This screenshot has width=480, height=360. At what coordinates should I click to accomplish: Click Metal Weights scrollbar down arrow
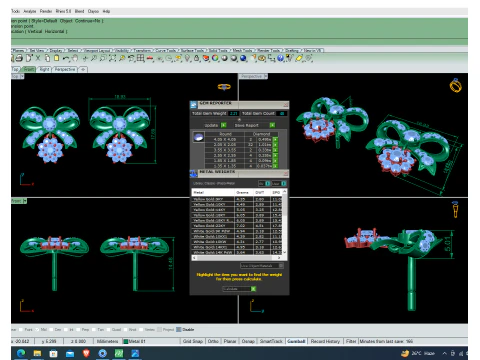(284, 252)
